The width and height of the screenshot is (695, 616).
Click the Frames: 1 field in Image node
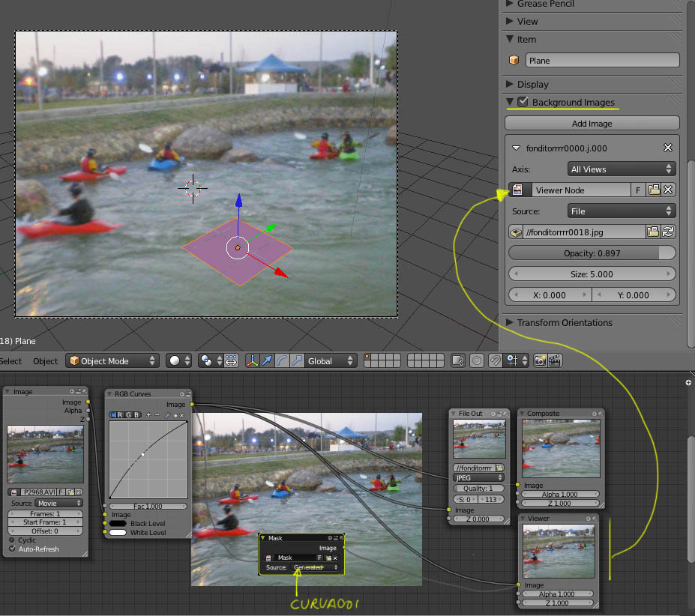tap(45, 513)
